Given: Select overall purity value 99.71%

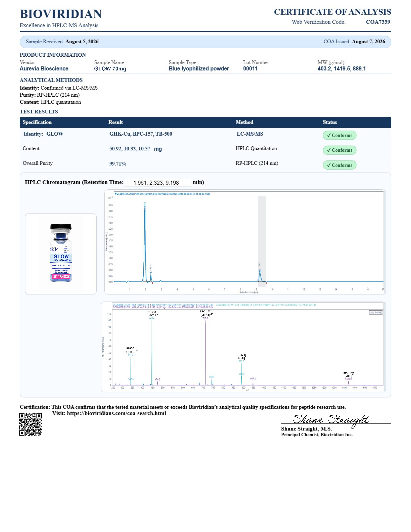Looking at the screenshot, I should tap(118, 164).
